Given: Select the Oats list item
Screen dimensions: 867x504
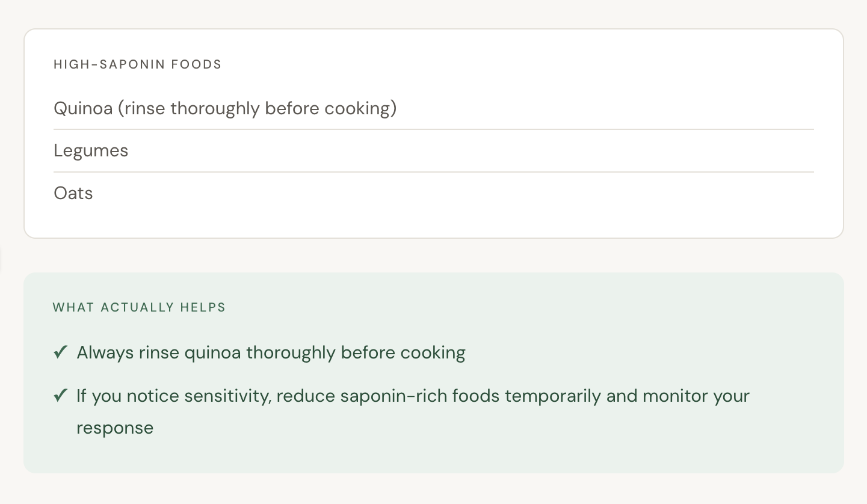Looking at the screenshot, I should click(x=73, y=193).
